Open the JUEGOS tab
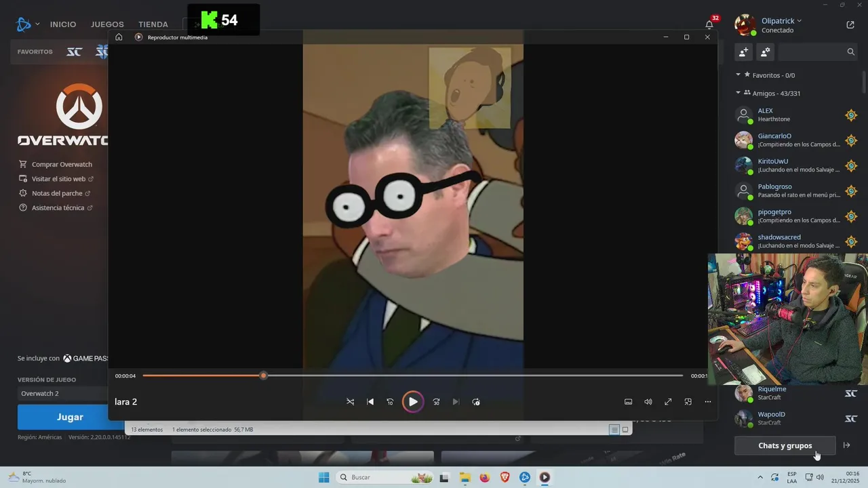The image size is (868, 488). 107,24
